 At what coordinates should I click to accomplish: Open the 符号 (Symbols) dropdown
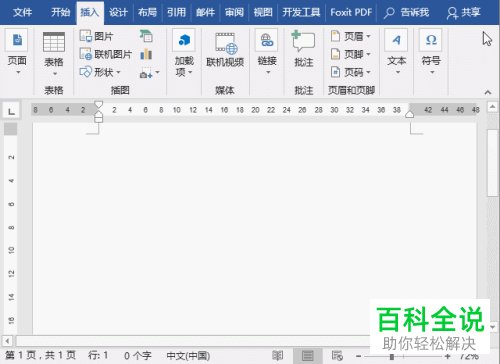[431, 52]
